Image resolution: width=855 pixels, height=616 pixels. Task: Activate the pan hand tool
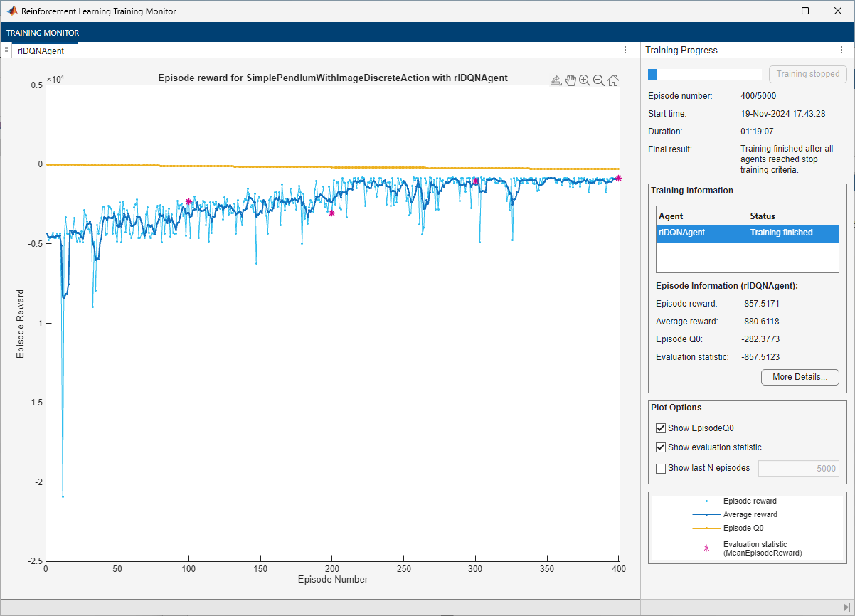570,80
